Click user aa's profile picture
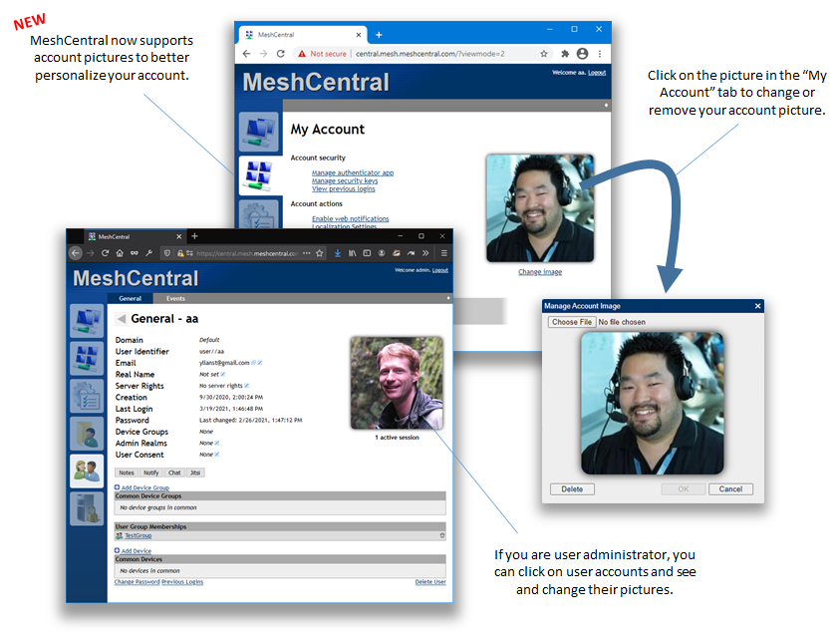 (397, 383)
